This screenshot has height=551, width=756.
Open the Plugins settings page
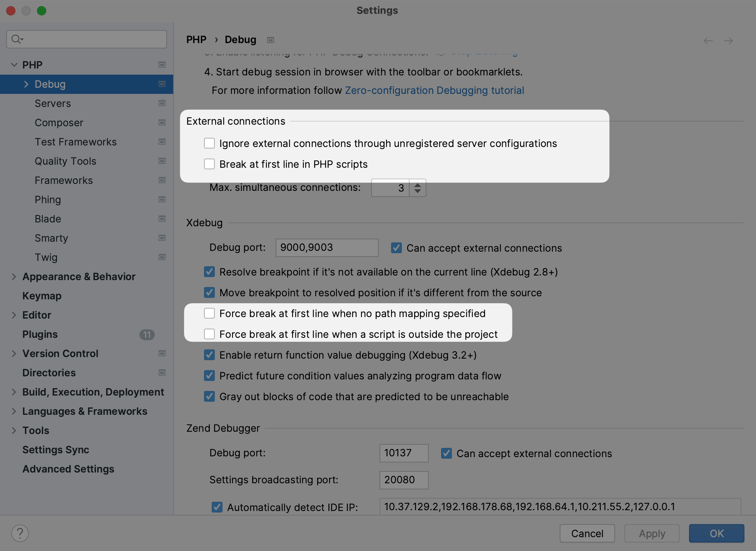pyautogui.click(x=40, y=334)
